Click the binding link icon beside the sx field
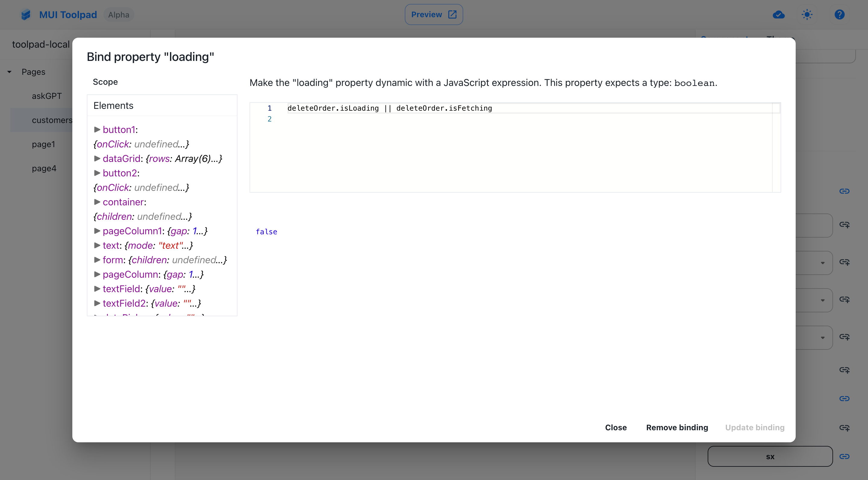Viewport: 868px width, 480px height. (844, 456)
